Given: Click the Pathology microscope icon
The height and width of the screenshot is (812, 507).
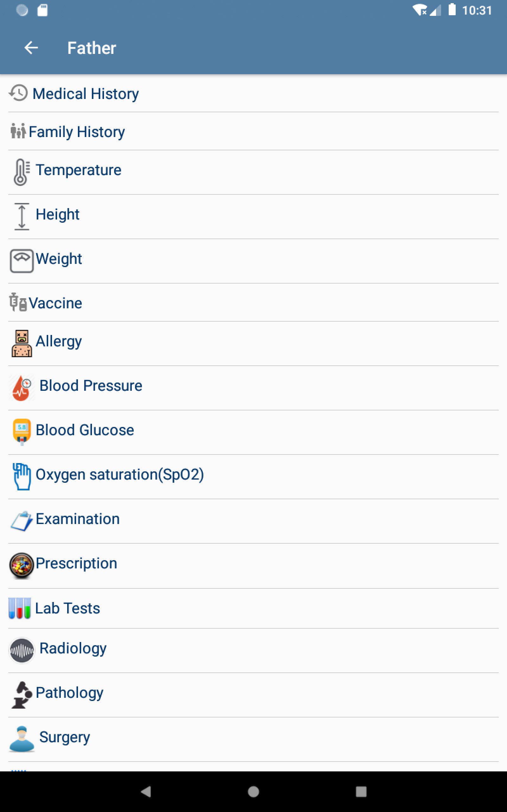Looking at the screenshot, I should (22, 695).
